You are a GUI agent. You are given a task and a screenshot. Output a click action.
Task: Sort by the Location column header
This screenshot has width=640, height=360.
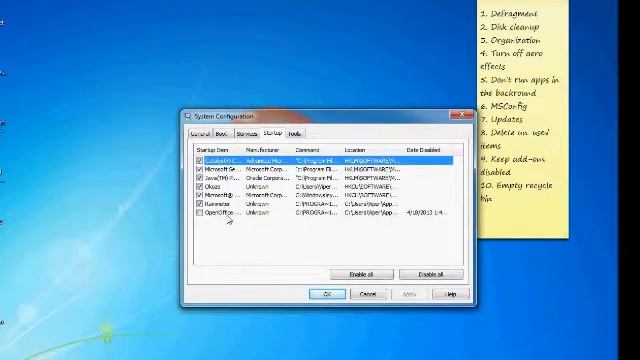click(x=355, y=150)
